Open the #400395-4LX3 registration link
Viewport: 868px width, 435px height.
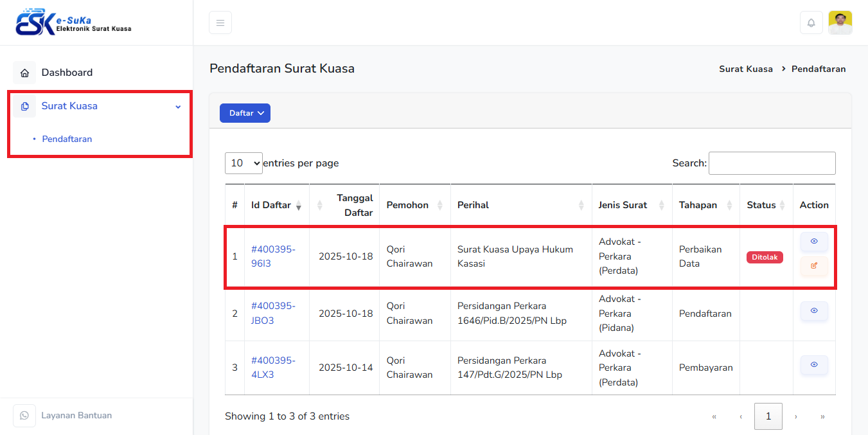272,368
